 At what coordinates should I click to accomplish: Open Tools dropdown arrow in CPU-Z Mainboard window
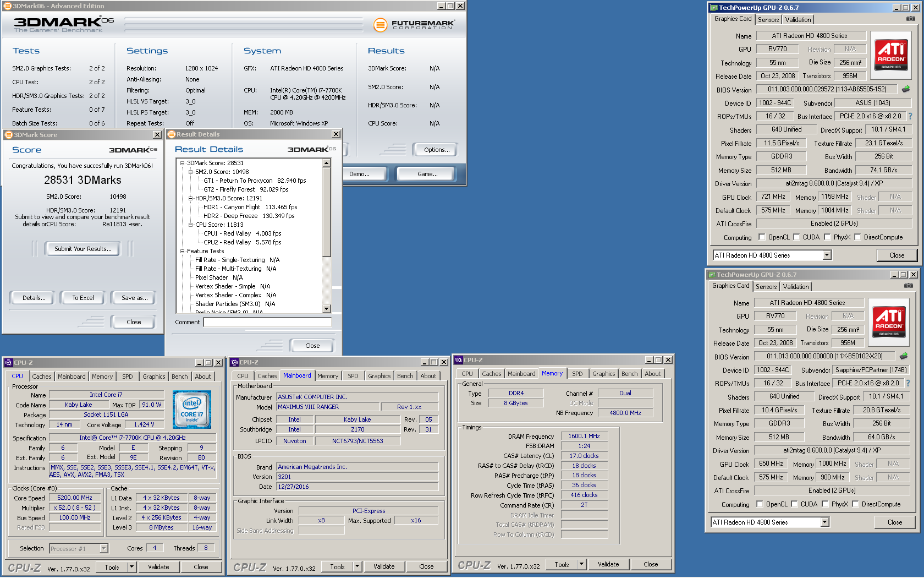tap(357, 566)
